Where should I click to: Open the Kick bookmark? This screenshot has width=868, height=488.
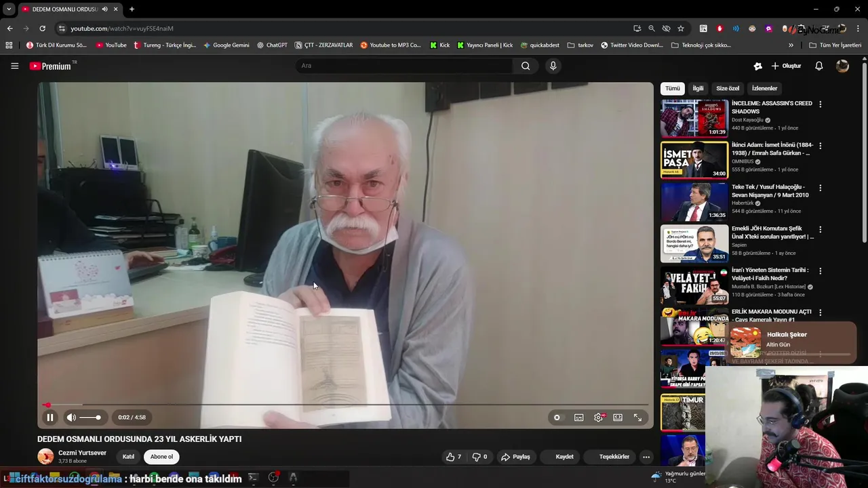coord(439,45)
